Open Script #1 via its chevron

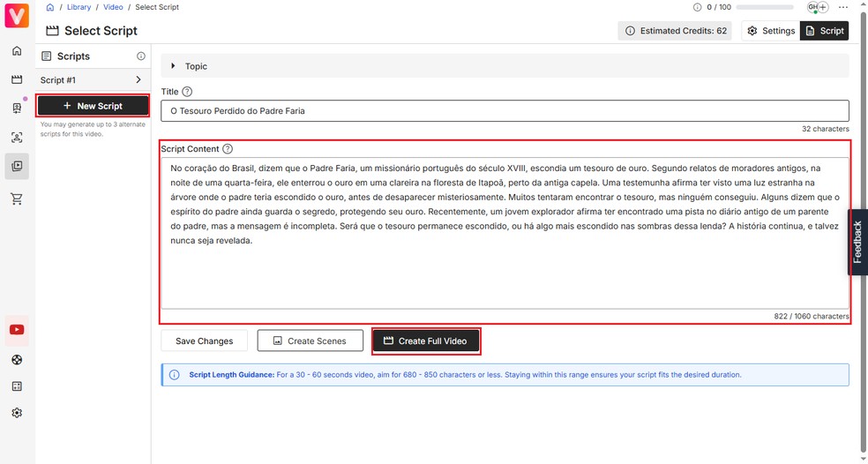138,79
